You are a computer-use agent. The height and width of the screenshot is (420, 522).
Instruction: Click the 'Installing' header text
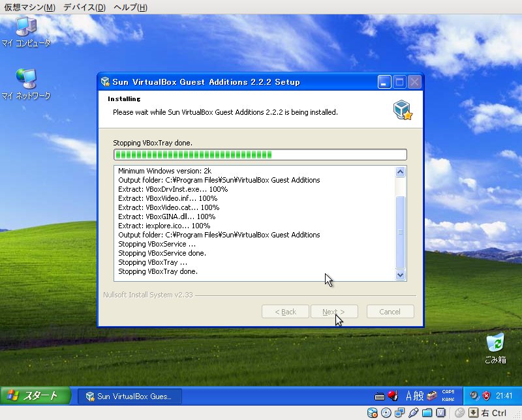point(124,99)
